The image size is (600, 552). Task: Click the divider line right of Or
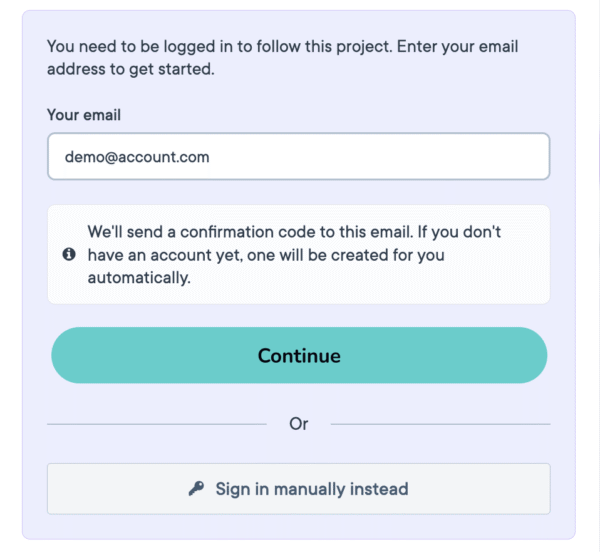pyautogui.click(x=440, y=424)
